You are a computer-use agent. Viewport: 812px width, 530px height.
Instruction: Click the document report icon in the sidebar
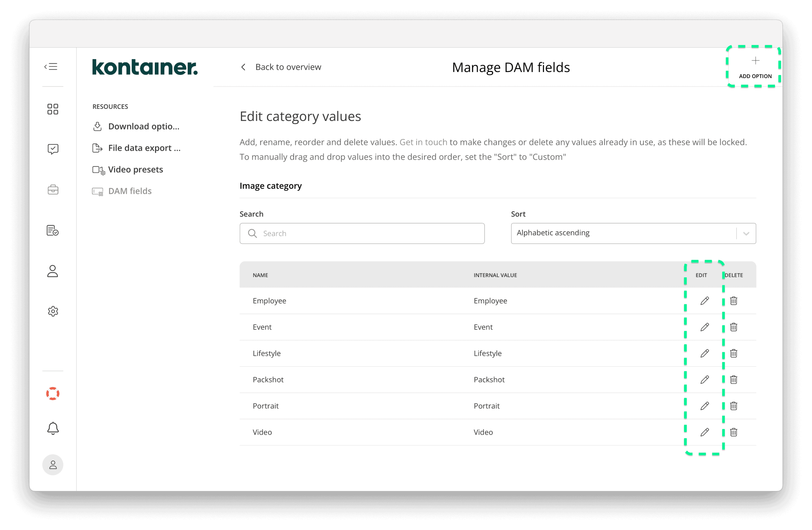click(53, 230)
